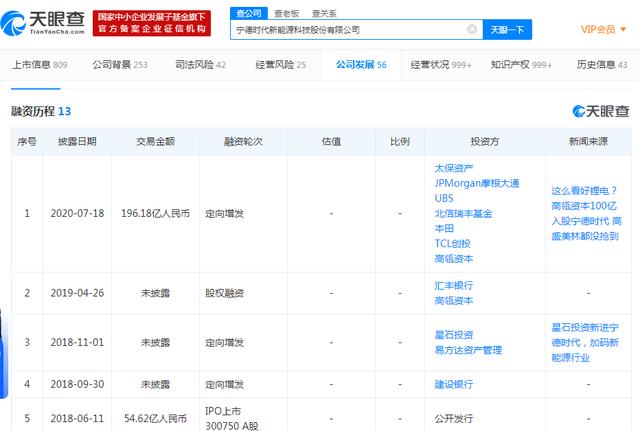Viewport: 640px width, 431px height.
Task: Click the 披露日期 column header
Action: (77, 142)
